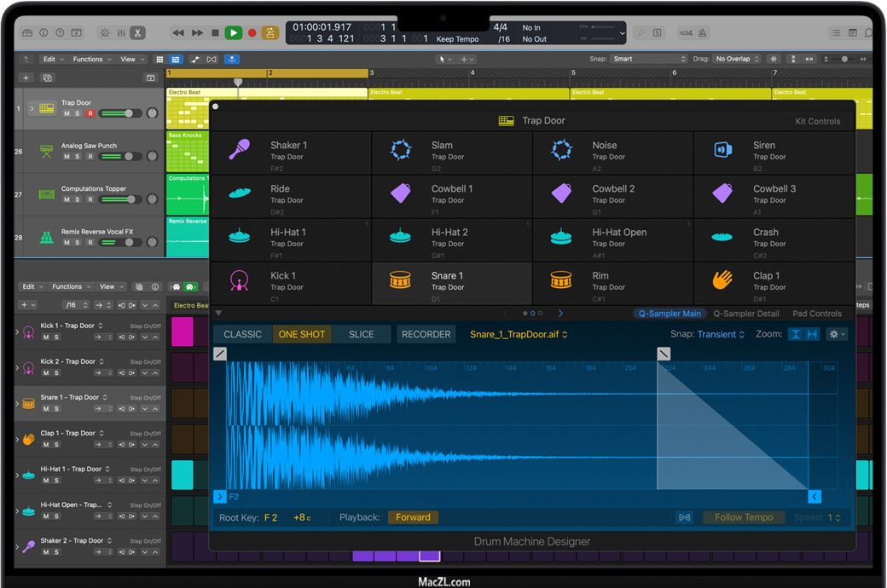
Task: Click the Forward playback button
Action: tap(413, 517)
